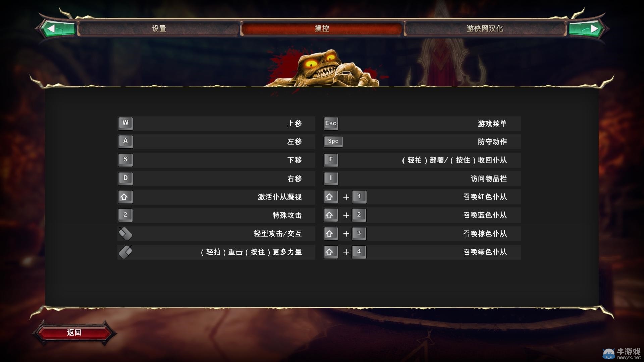Click the green left arrow navigation button

click(58, 29)
